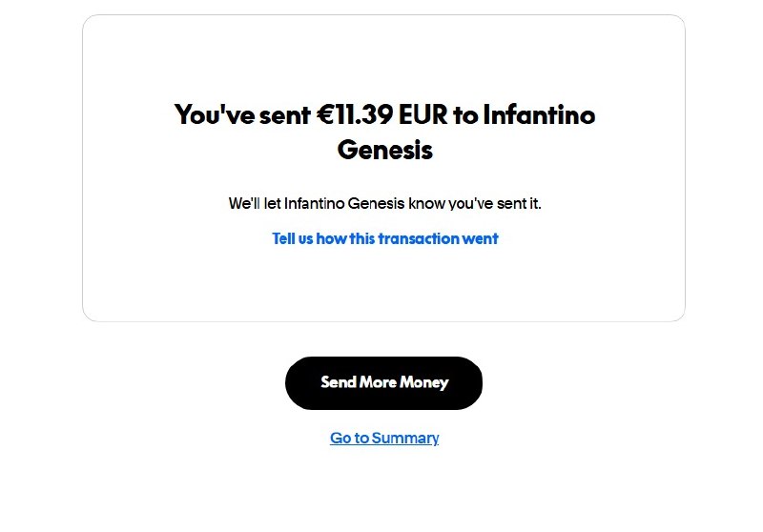The image size is (763, 532).
Task: Click the We'll let Infantino Genesis know message
Action: (384, 203)
